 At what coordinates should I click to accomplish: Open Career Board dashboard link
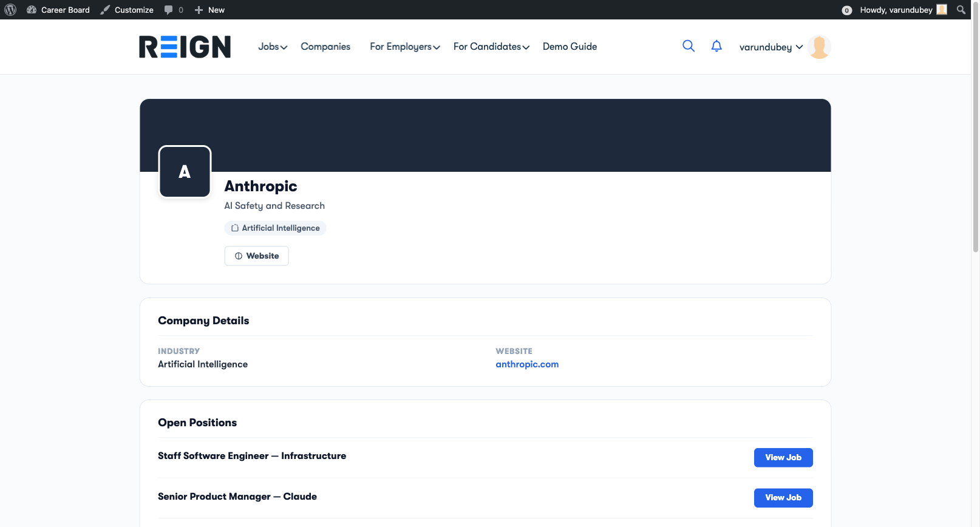click(58, 10)
